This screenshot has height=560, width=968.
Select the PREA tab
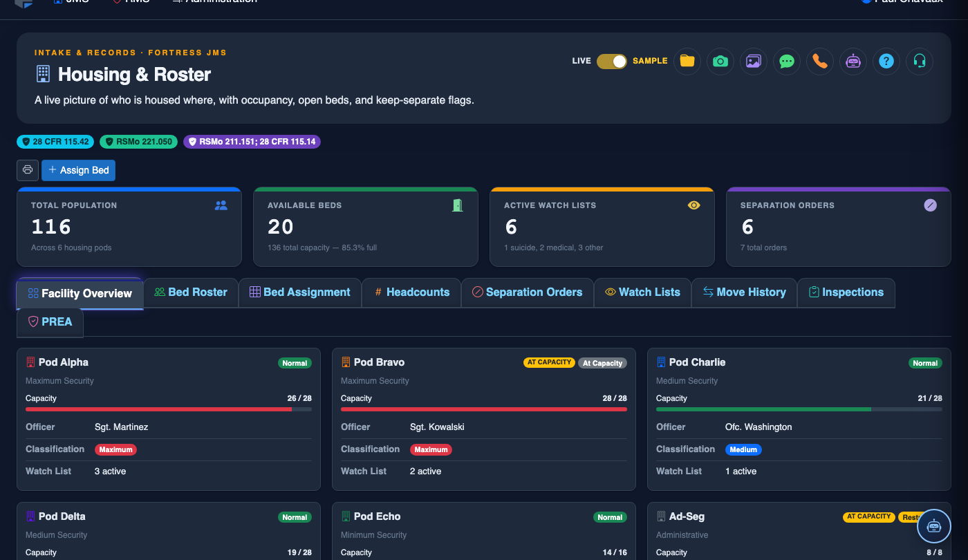point(50,321)
